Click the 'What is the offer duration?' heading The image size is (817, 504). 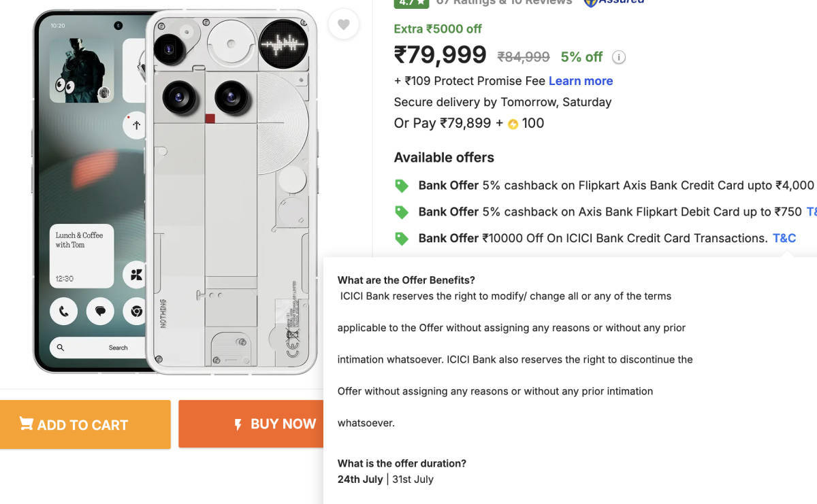point(402,463)
